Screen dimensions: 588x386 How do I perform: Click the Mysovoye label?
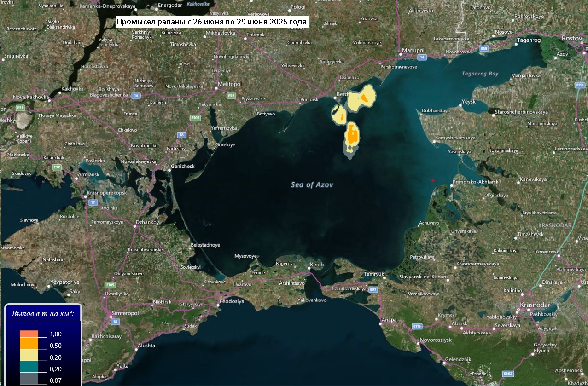(x=245, y=256)
